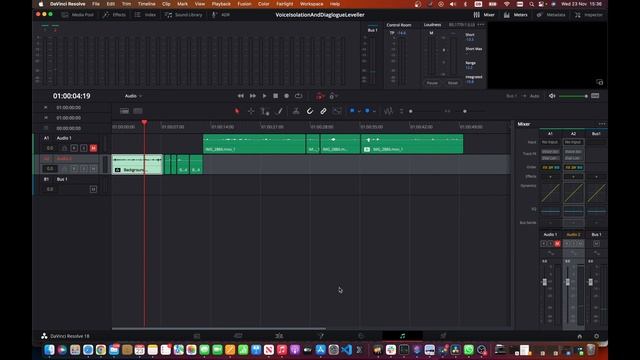640x360 pixels.
Task: Open A1 Input dropdown in Mixer
Action: (550, 142)
